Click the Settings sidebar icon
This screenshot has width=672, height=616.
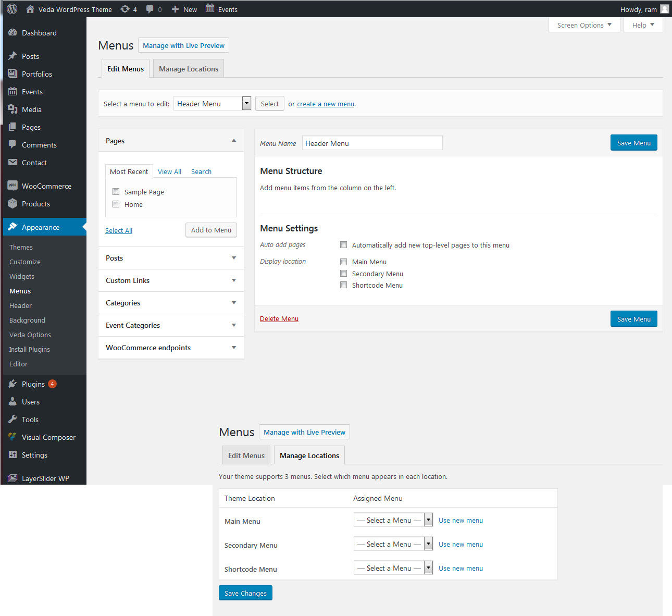[13, 454]
